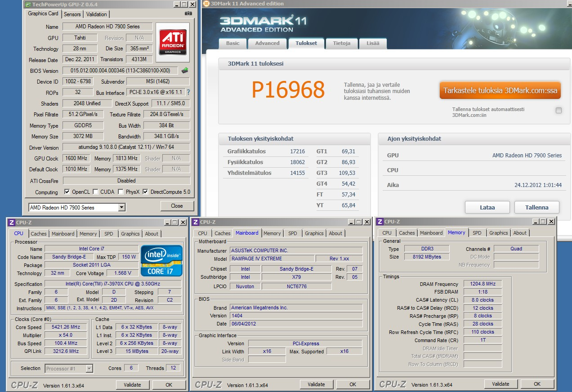Click the 3DMark 11 title bar icon
Image resolution: width=572 pixels, height=392 pixels.
206,4
